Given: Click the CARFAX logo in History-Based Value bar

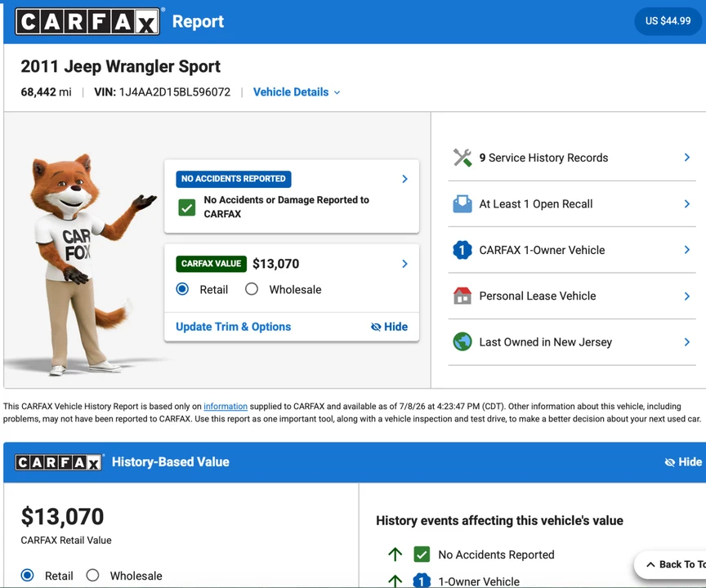Looking at the screenshot, I should pyautogui.click(x=59, y=462).
